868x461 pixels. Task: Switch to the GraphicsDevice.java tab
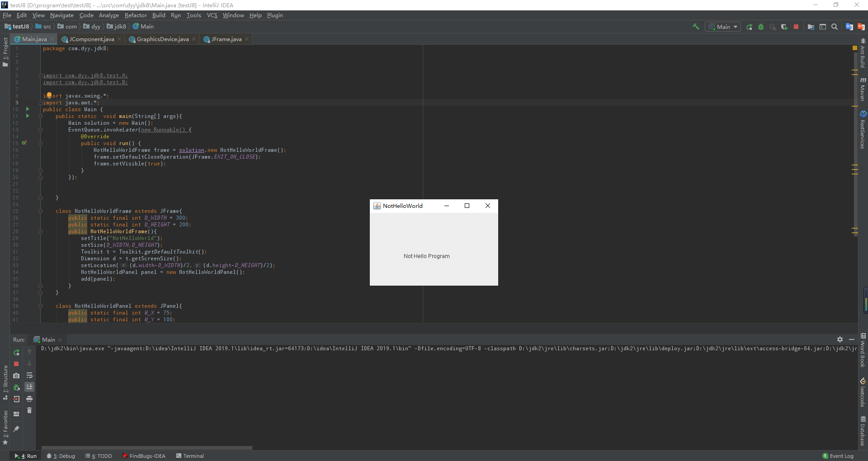[x=163, y=39]
